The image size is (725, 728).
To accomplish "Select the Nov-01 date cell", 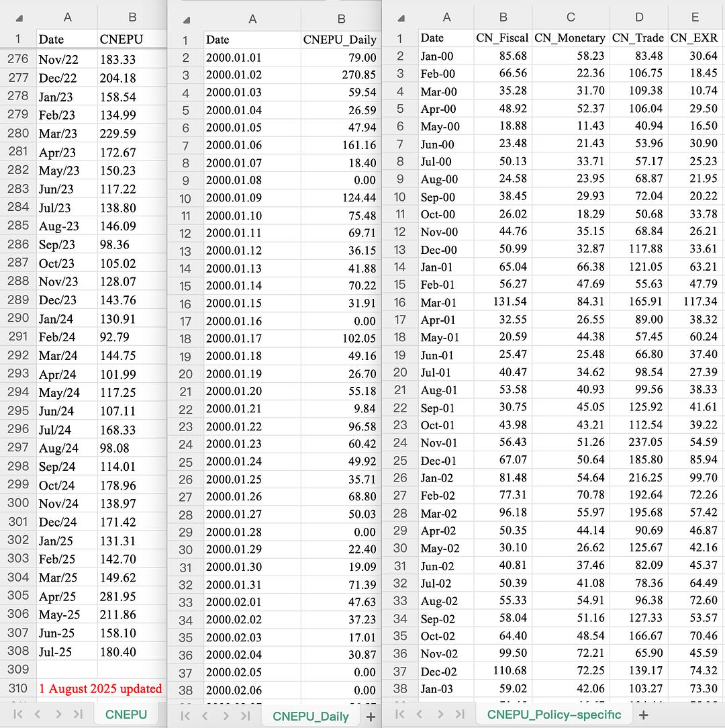I will [x=446, y=443].
